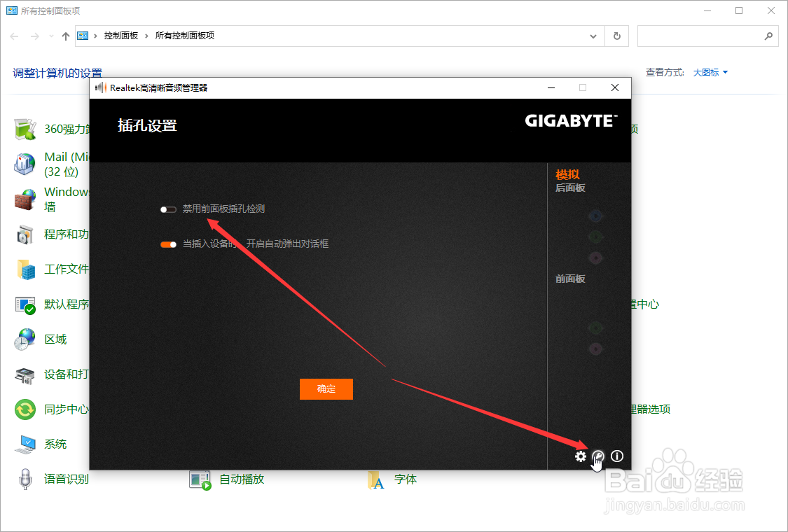Click the 区域 link text

(55, 339)
